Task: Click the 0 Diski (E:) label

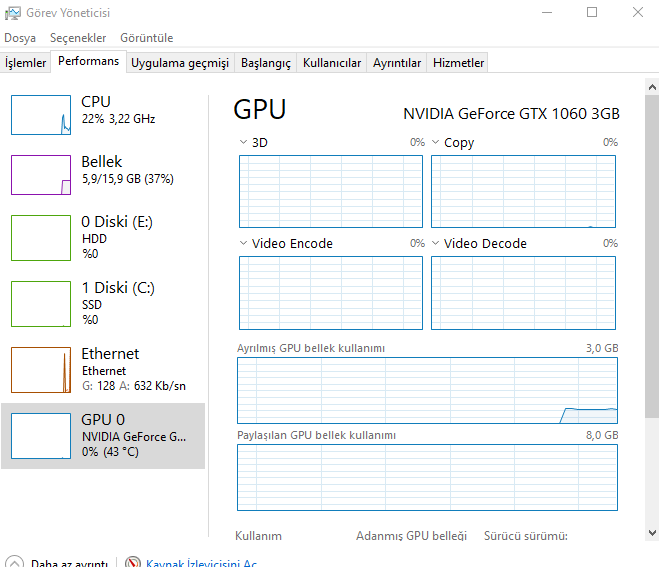Action: 117,222
